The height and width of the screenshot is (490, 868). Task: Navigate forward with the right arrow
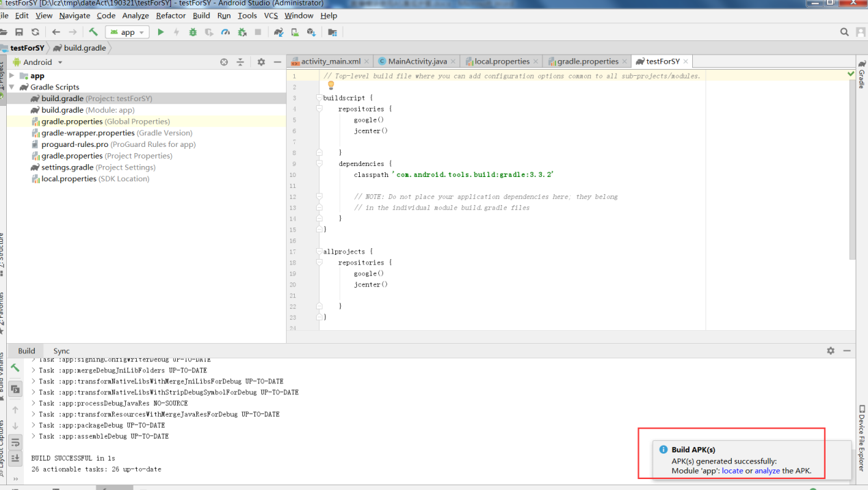73,32
